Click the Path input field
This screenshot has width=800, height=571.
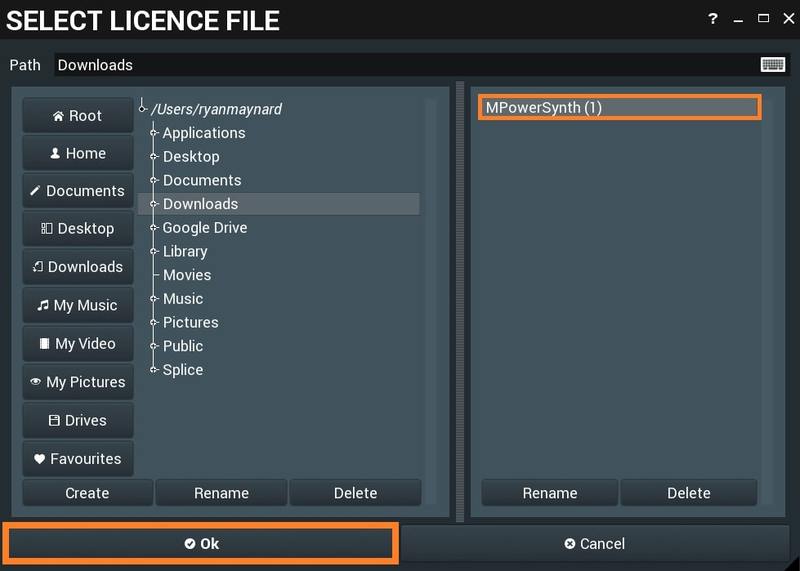coord(400,65)
